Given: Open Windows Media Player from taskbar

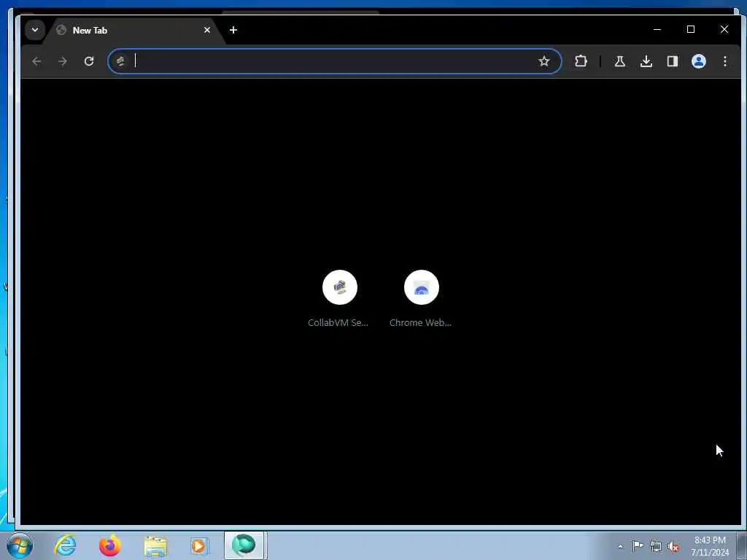Looking at the screenshot, I should tap(199, 545).
